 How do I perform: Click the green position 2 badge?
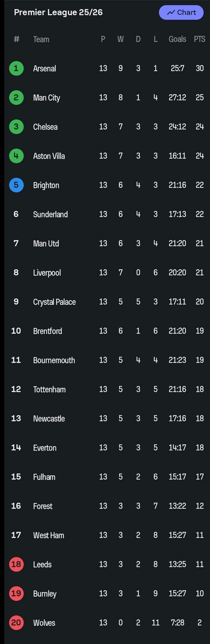tap(16, 98)
